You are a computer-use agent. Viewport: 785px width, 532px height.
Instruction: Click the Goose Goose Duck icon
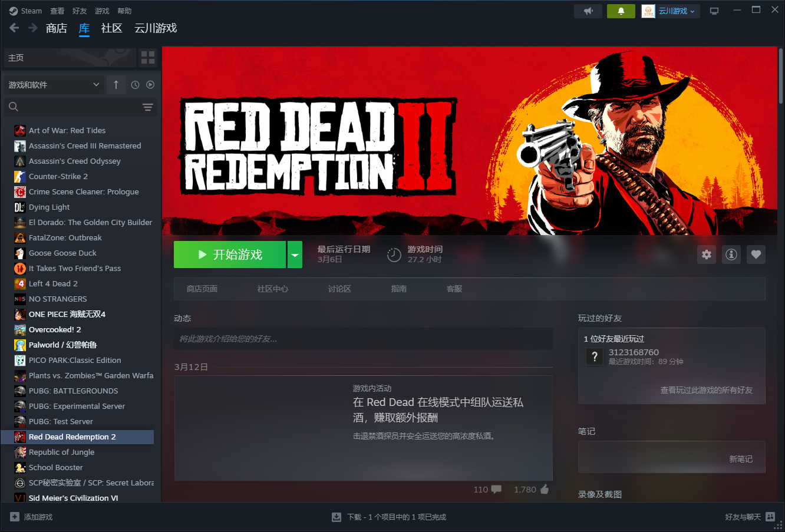tap(20, 253)
